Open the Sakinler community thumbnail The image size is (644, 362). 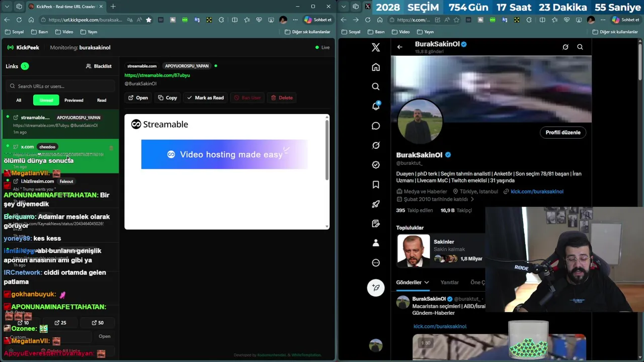(x=413, y=250)
